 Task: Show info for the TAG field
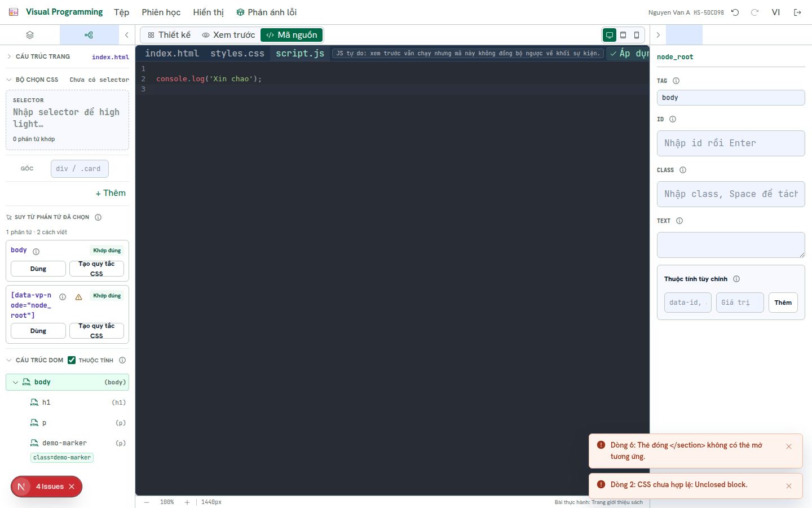point(676,81)
